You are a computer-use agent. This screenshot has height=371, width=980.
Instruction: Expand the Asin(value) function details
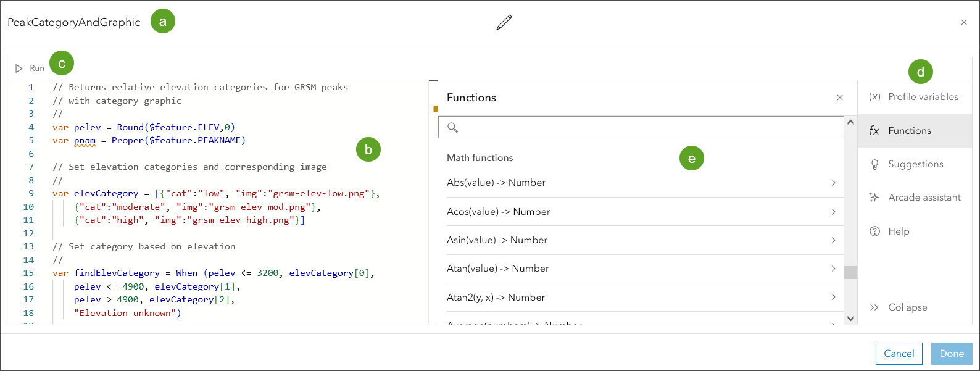pos(833,240)
